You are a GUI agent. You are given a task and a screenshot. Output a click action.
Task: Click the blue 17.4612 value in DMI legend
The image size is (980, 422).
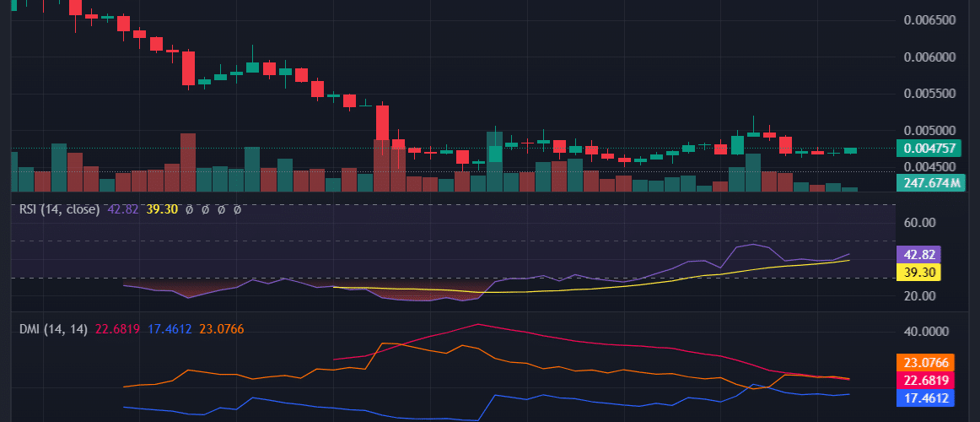pos(172,328)
